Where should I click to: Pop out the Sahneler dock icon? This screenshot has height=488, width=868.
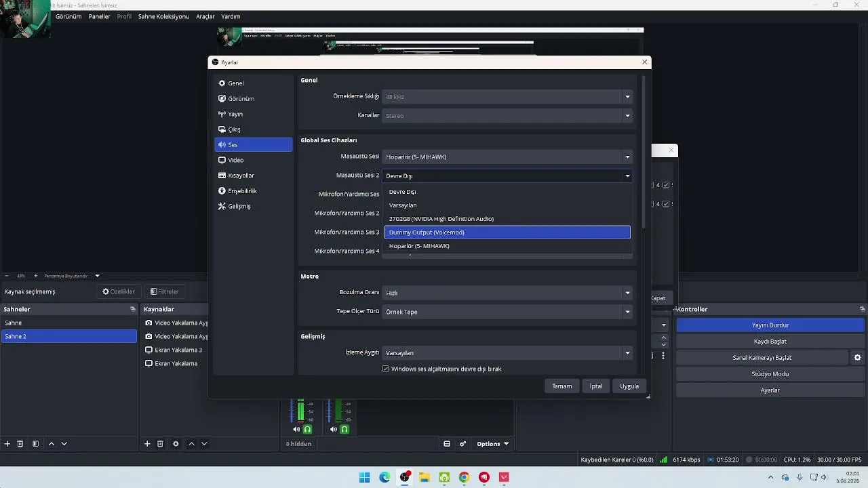[x=133, y=309]
